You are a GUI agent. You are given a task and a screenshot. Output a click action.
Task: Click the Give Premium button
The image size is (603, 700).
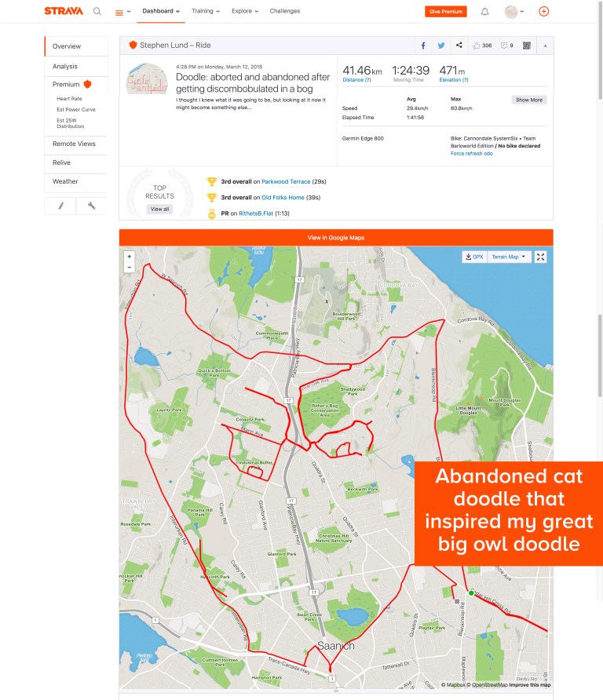pyautogui.click(x=446, y=12)
